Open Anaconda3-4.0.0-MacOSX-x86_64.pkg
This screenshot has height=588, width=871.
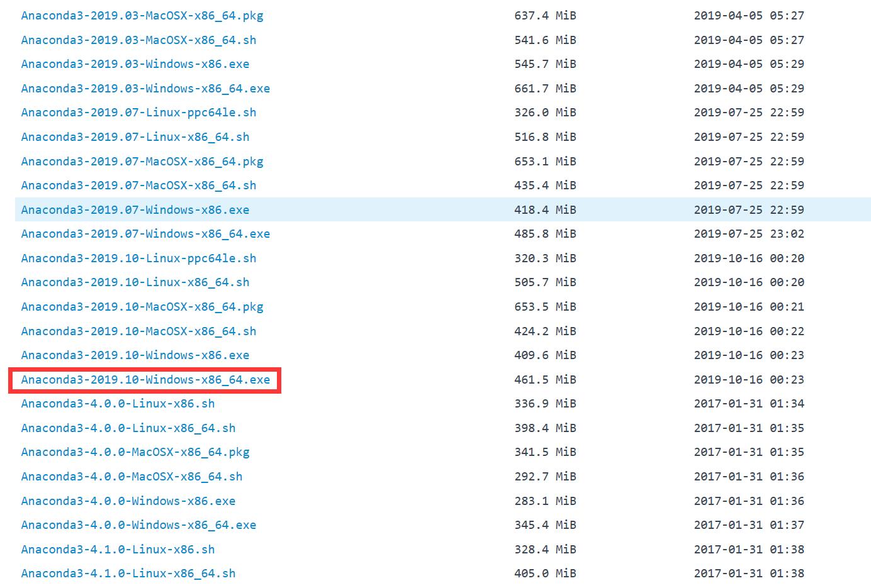click(135, 452)
